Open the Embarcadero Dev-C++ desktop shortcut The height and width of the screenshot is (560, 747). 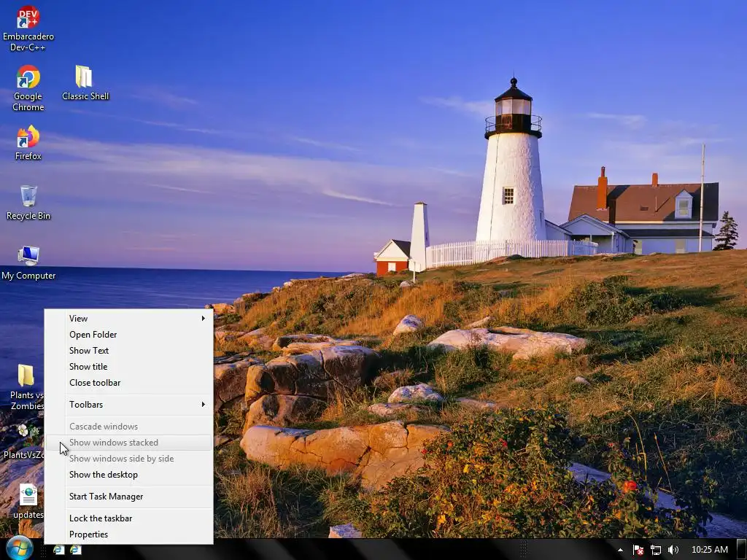click(28, 28)
